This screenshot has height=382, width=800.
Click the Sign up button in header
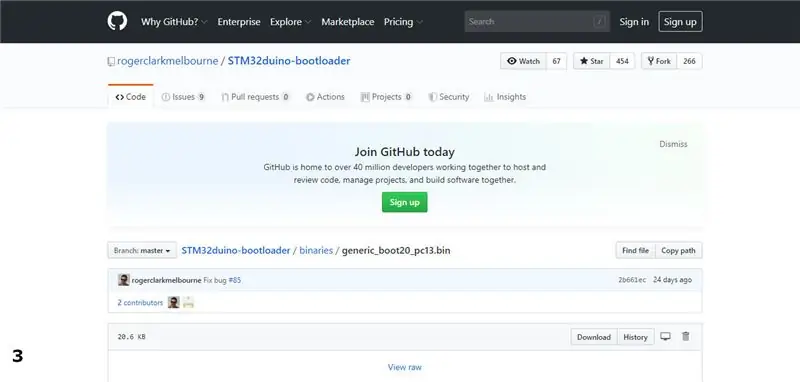680,21
